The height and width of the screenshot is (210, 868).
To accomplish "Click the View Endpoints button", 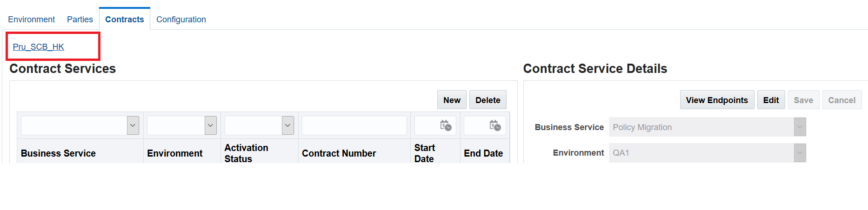I will point(717,100).
